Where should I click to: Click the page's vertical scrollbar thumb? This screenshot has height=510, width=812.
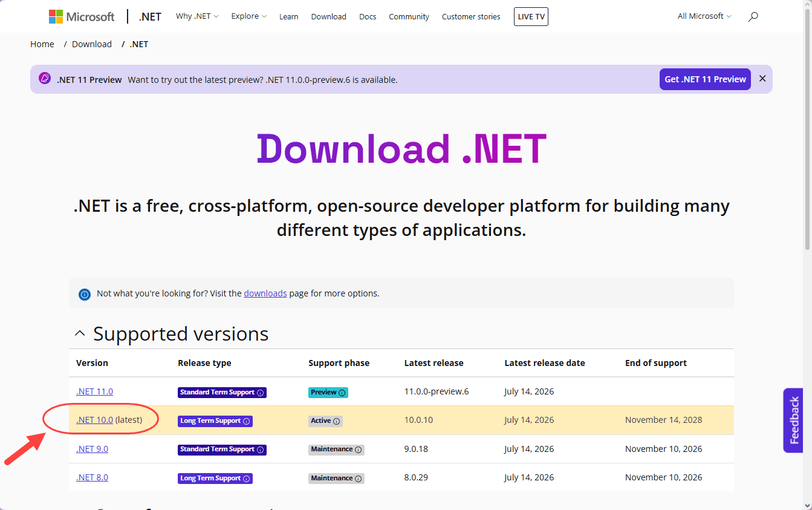pyautogui.click(x=807, y=130)
